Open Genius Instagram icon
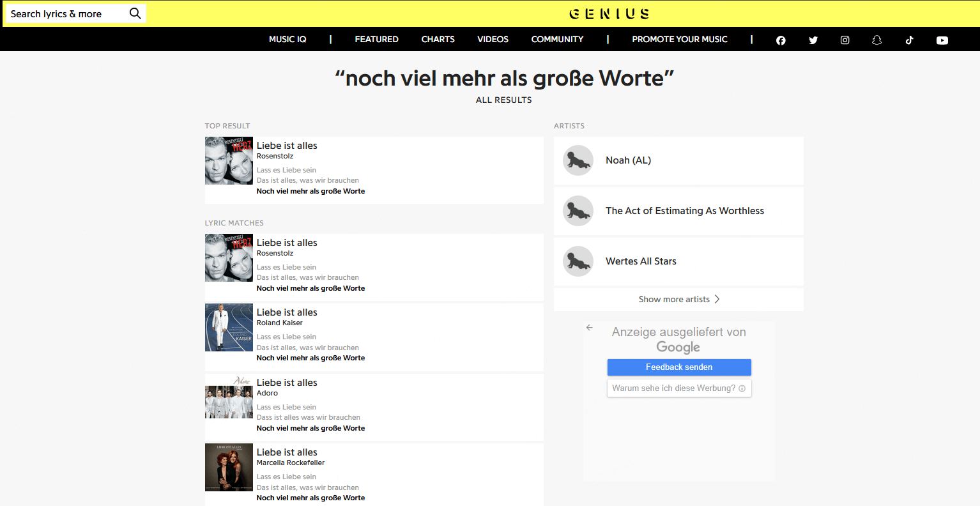Image resolution: width=980 pixels, height=506 pixels. (845, 40)
